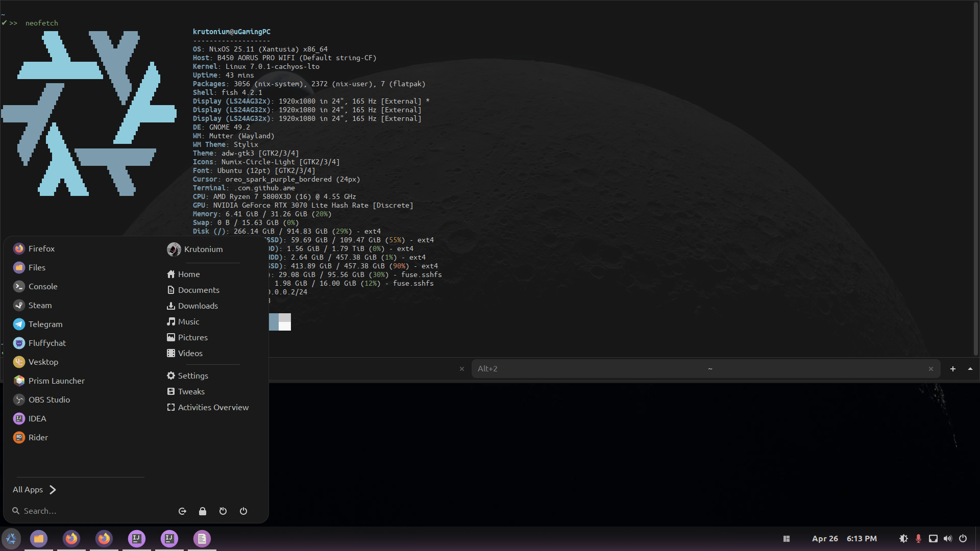
Task: Click the power off icon in menu footer
Action: (x=243, y=511)
